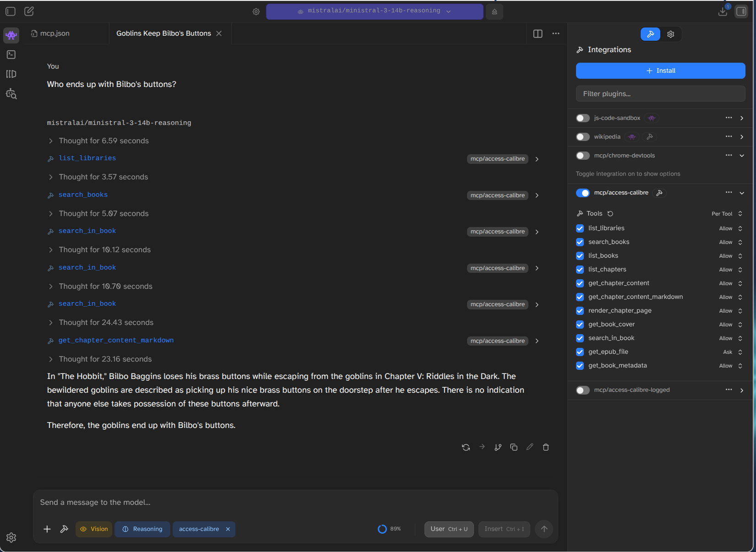
Task: Open Per Tool permission mode dropdown
Action: click(x=727, y=214)
